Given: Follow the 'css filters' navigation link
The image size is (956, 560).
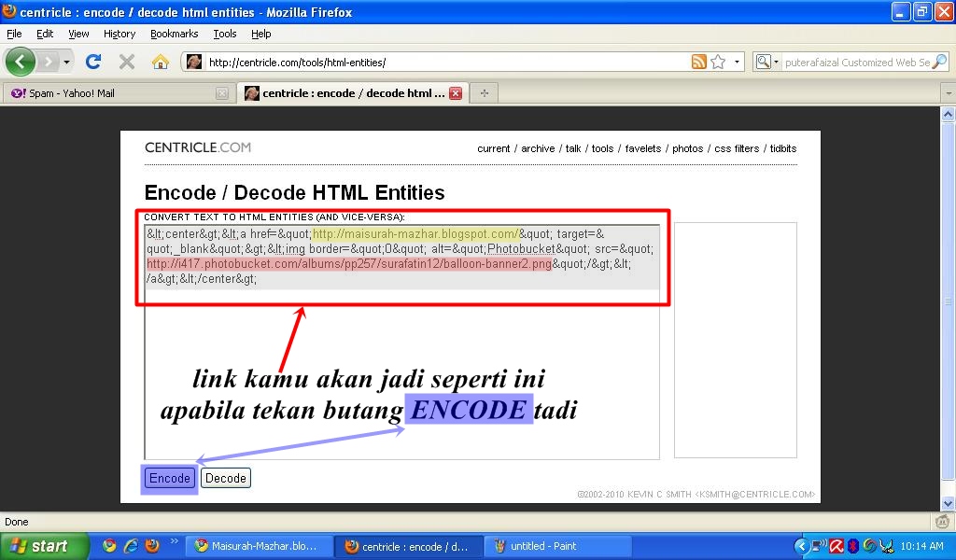Looking at the screenshot, I should pos(737,148).
